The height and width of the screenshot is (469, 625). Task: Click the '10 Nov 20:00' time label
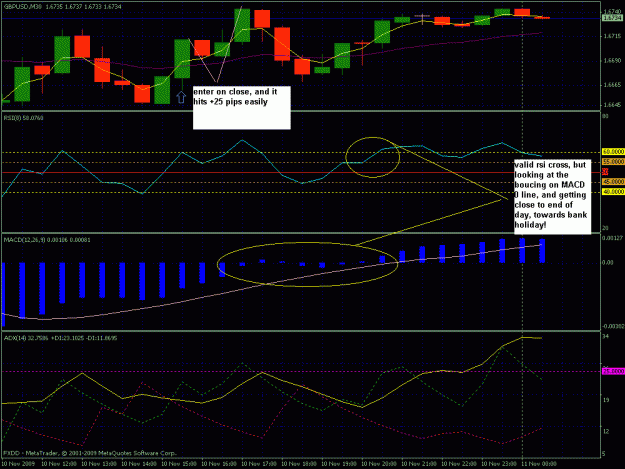(379, 464)
